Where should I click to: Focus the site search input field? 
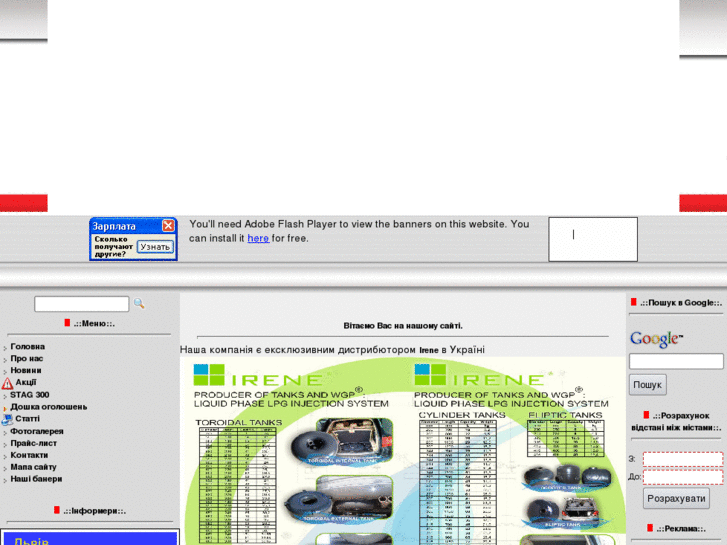coord(82,304)
